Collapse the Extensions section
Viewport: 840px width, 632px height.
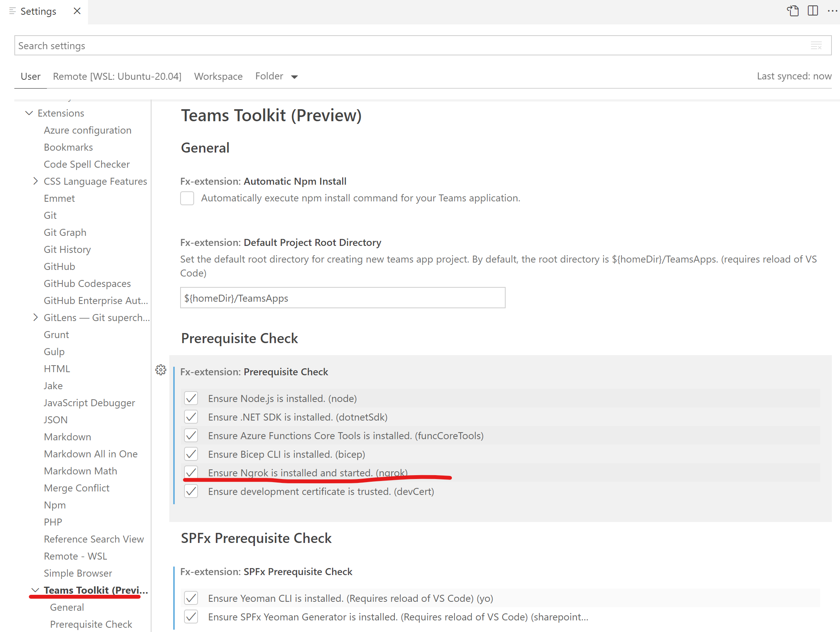[x=29, y=113]
